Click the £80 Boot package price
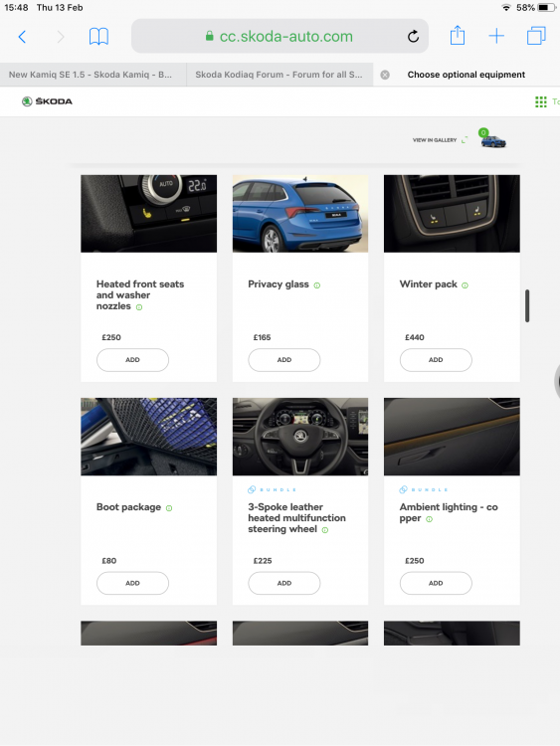 (109, 560)
